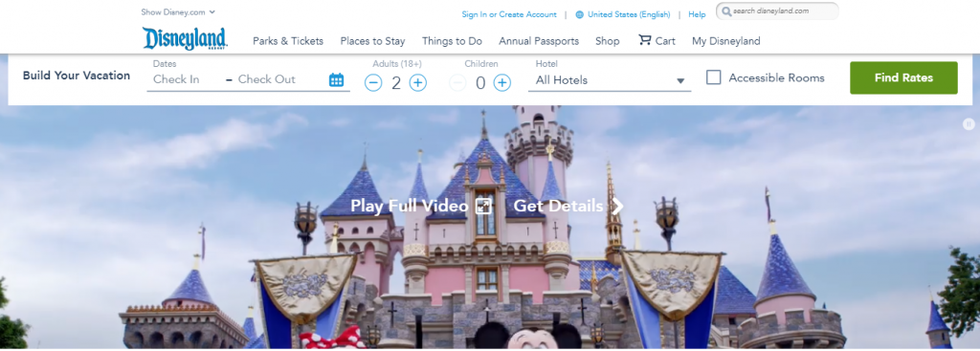980x351 pixels.
Task: Select the United States (English) language link
Action: [x=629, y=14]
